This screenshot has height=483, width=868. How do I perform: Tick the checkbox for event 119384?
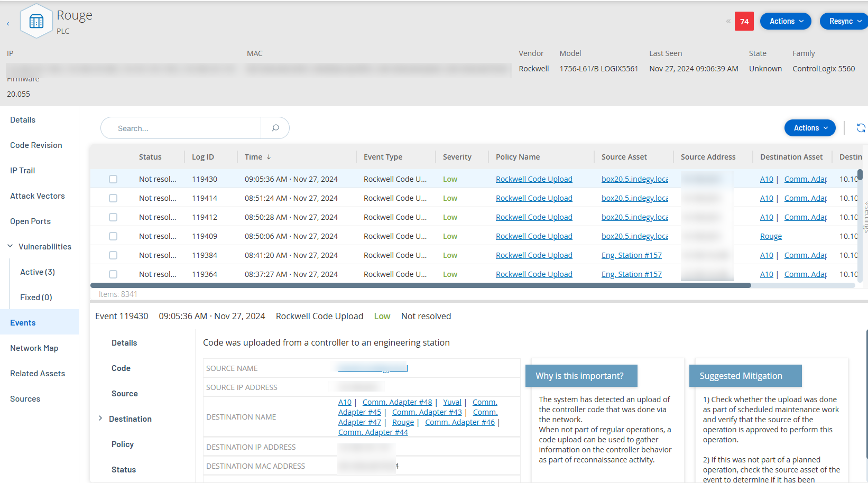(113, 255)
